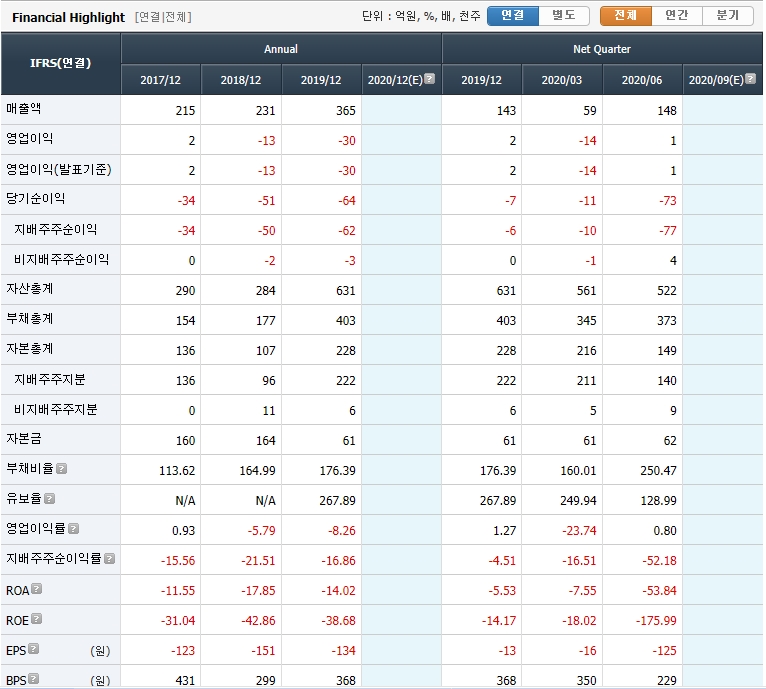Click the 2020/06 quarter column header
766x689 pixels.
(x=642, y=80)
